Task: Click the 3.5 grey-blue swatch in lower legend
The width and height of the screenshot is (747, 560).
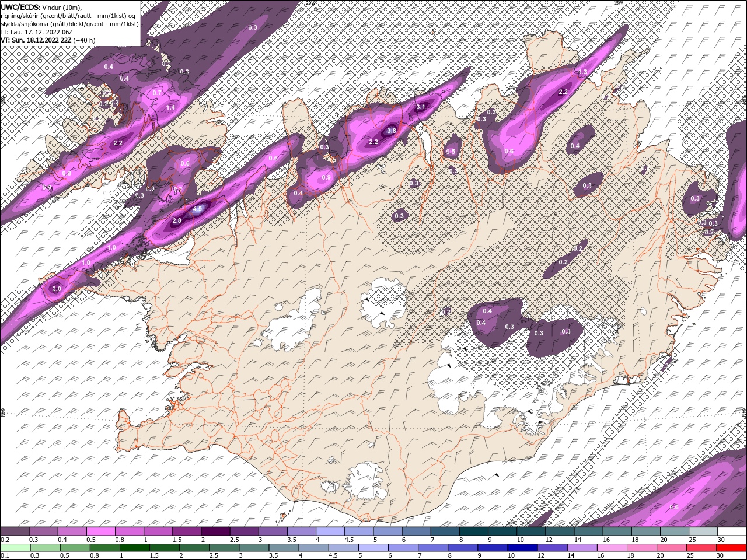Action: 284,548
